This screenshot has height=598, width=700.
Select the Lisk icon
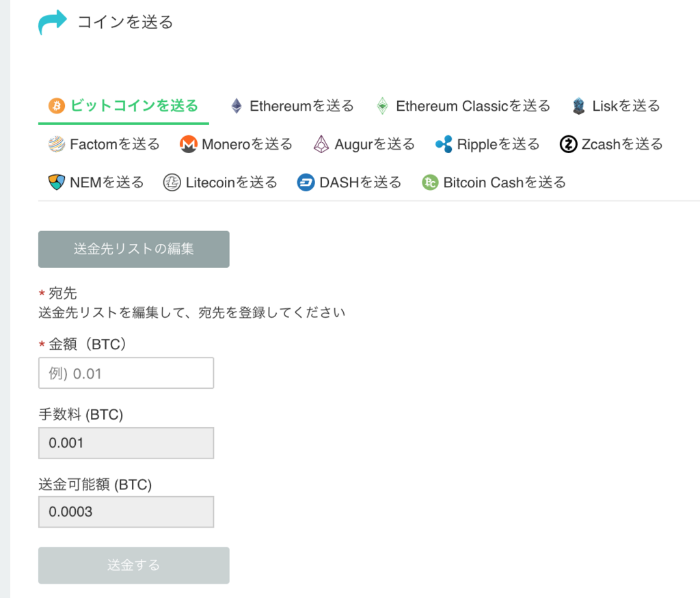click(578, 106)
